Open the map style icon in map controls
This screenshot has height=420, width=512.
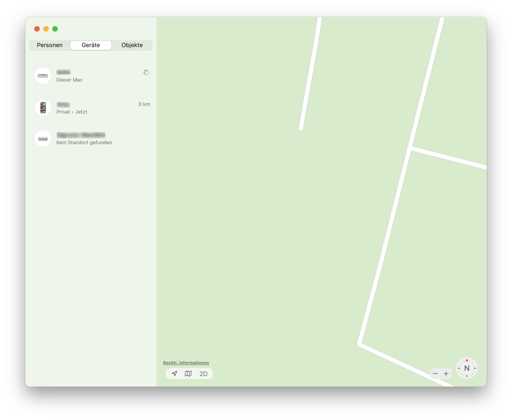(x=188, y=374)
